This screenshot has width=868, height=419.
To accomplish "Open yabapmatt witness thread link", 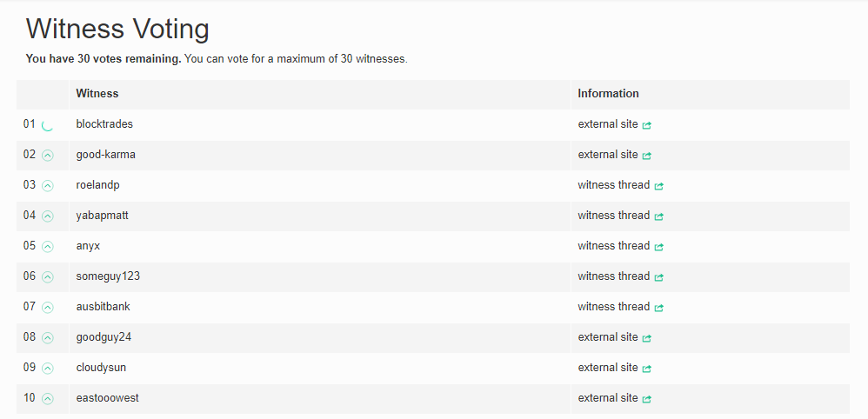I will (613, 216).
